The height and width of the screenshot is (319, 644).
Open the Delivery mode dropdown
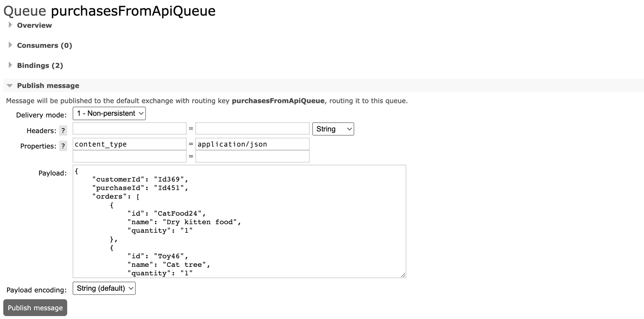109,113
